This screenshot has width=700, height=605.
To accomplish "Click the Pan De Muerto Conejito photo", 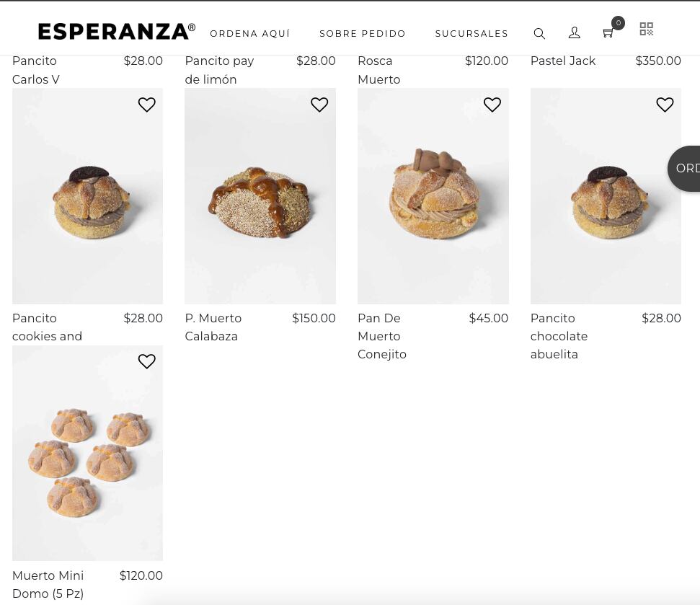I will tap(433, 196).
